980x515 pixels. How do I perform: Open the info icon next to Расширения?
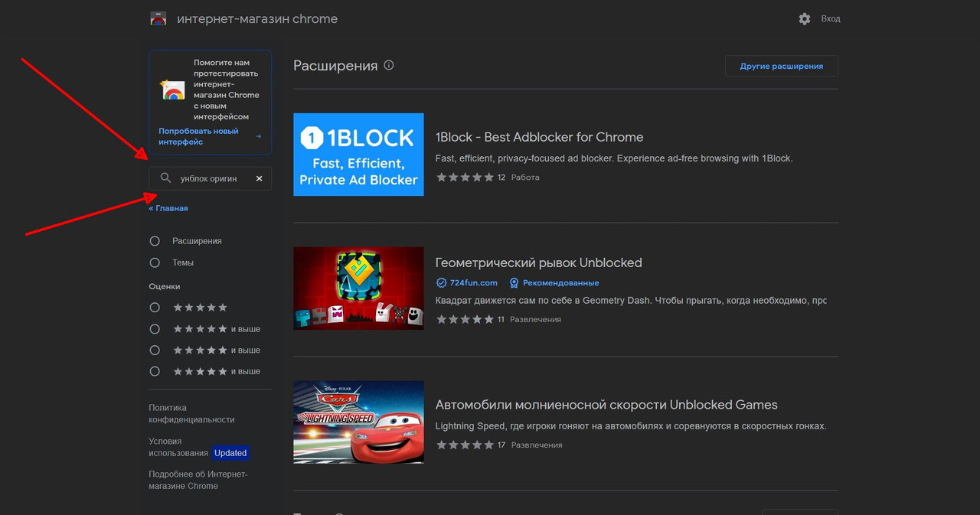click(389, 65)
